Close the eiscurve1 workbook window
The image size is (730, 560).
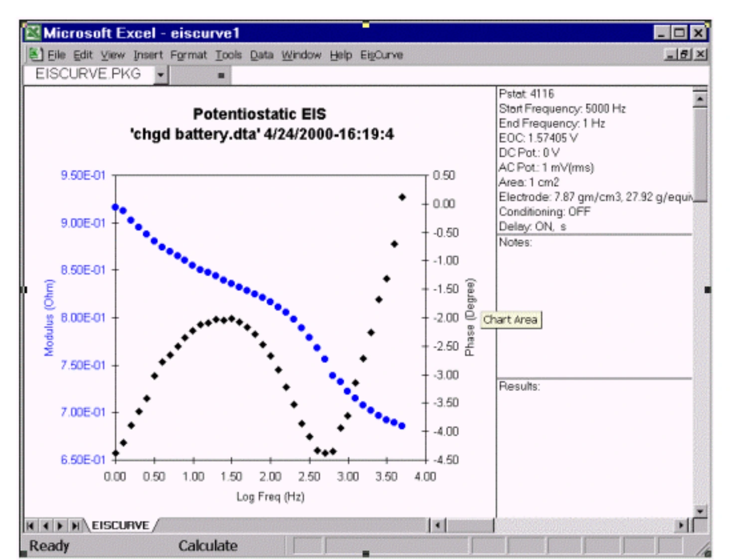(x=701, y=54)
